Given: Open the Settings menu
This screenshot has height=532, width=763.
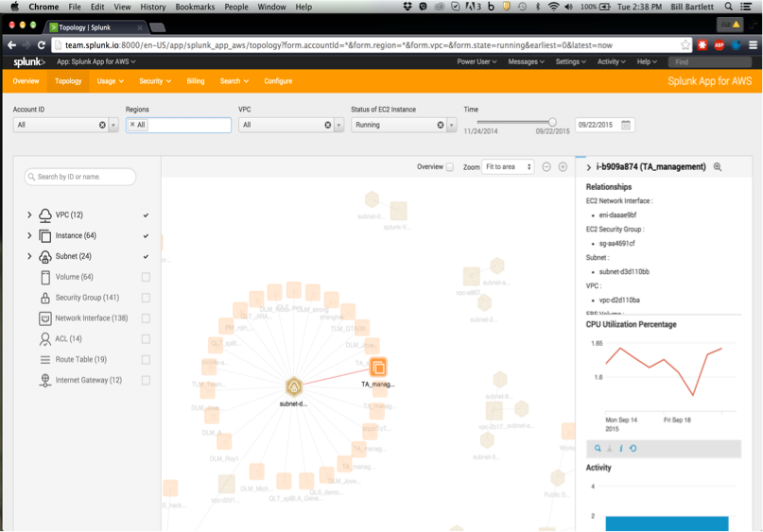Looking at the screenshot, I should (x=571, y=61).
